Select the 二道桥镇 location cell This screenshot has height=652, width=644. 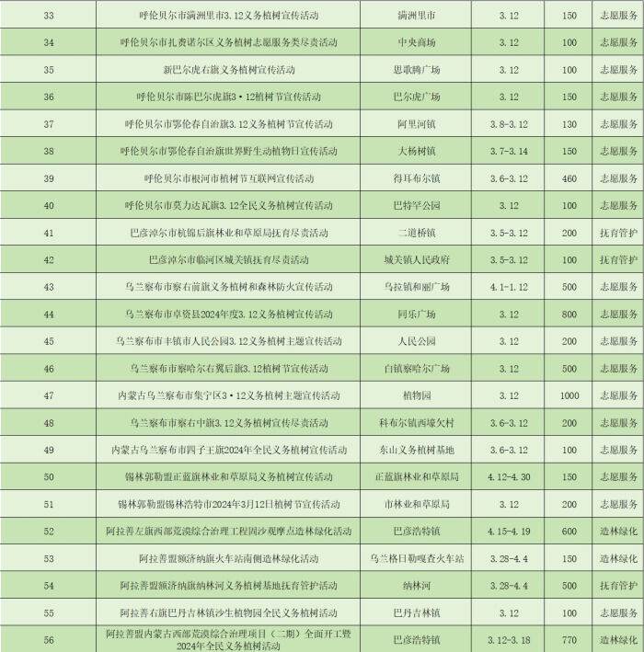point(417,233)
